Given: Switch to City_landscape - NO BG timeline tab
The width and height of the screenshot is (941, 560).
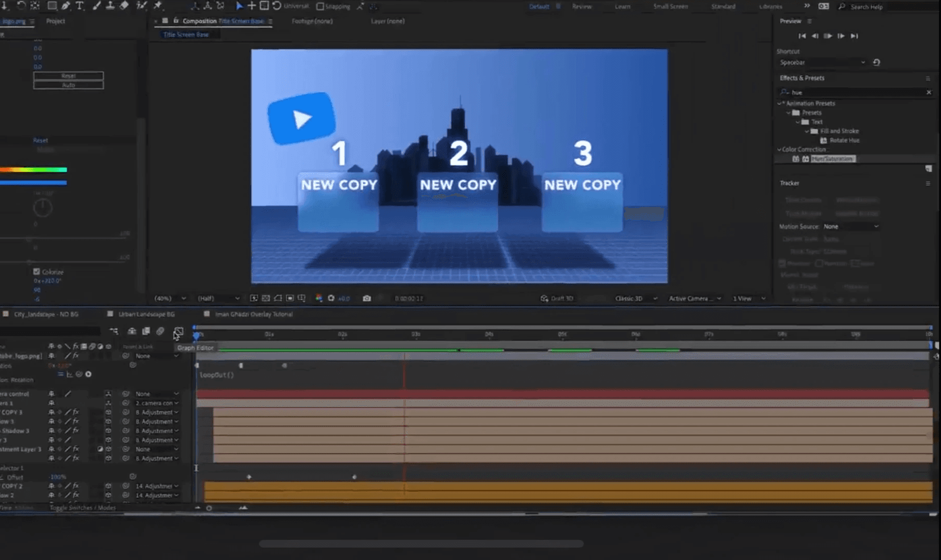Looking at the screenshot, I should click(46, 314).
